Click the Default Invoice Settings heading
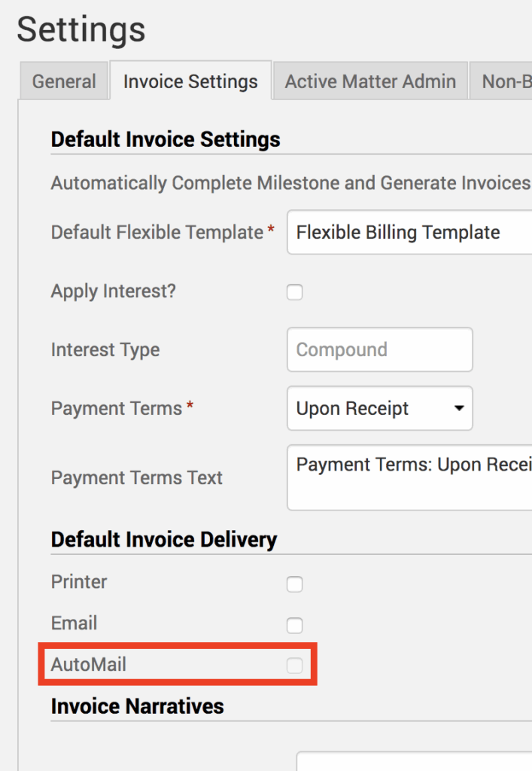532x771 pixels. click(166, 139)
